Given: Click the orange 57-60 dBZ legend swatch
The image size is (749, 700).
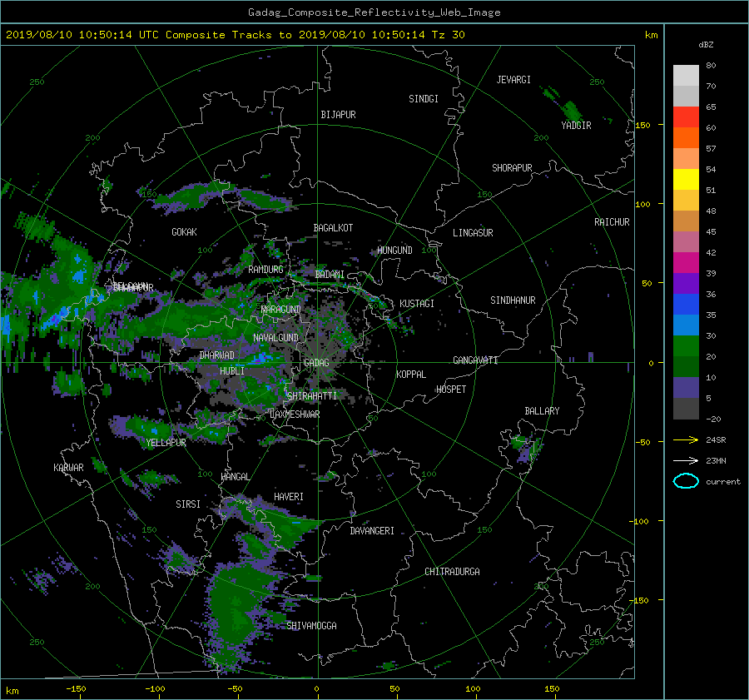Looking at the screenshot, I should 686,137.
